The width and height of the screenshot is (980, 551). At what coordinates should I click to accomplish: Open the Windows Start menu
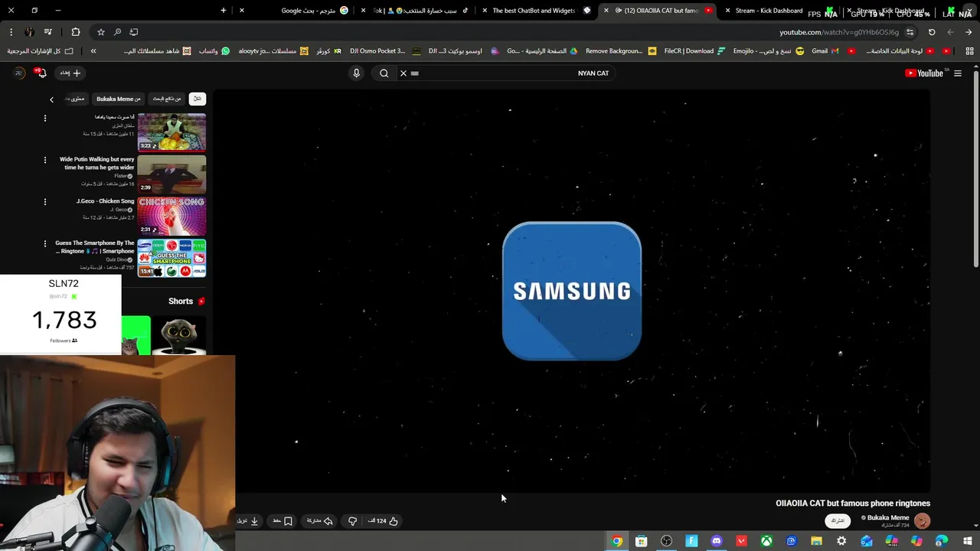coord(968,541)
